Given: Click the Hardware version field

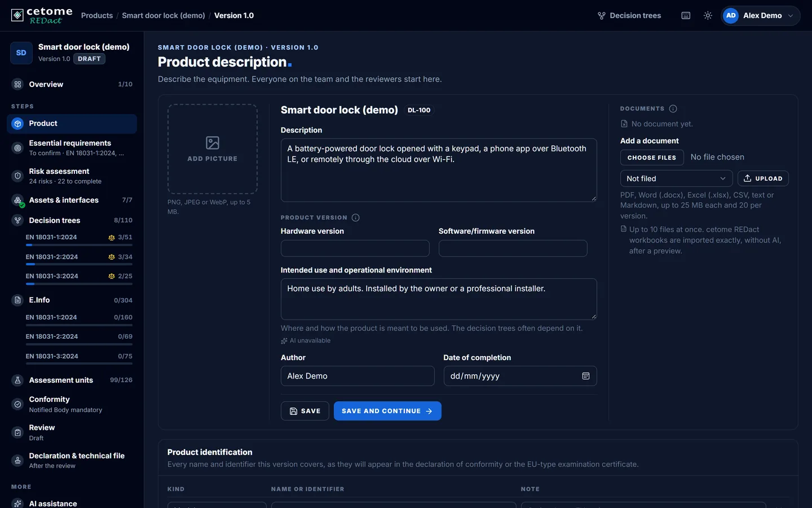Looking at the screenshot, I should 355,248.
